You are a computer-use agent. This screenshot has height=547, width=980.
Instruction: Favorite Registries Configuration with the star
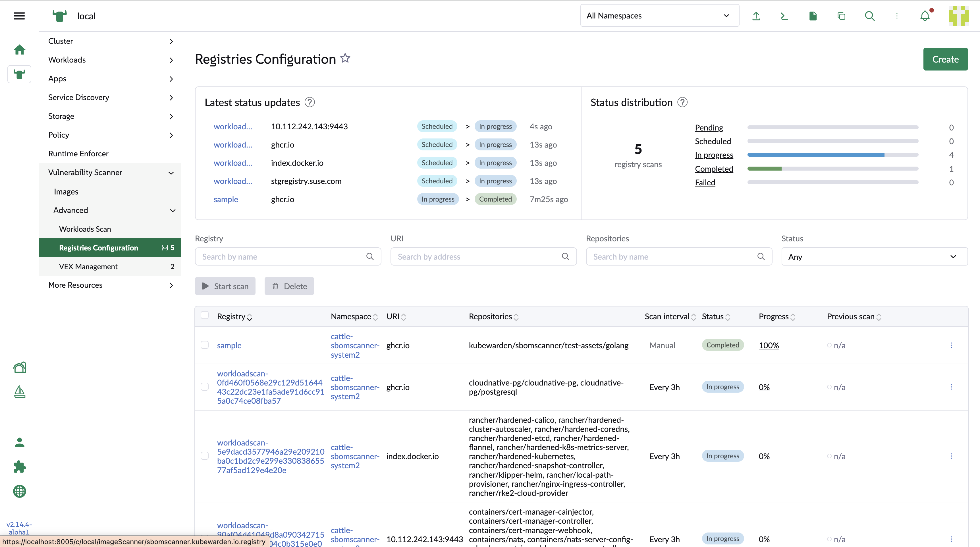(x=345, y=58)
